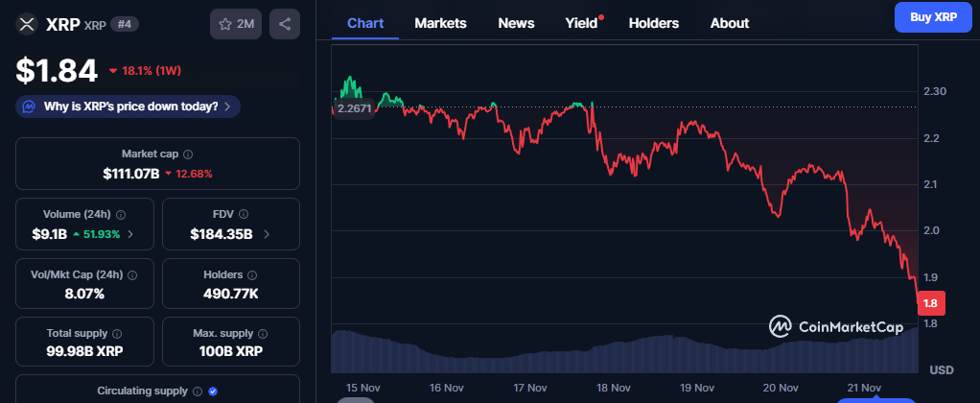Click the Max. supply info icon

point(259,333)
